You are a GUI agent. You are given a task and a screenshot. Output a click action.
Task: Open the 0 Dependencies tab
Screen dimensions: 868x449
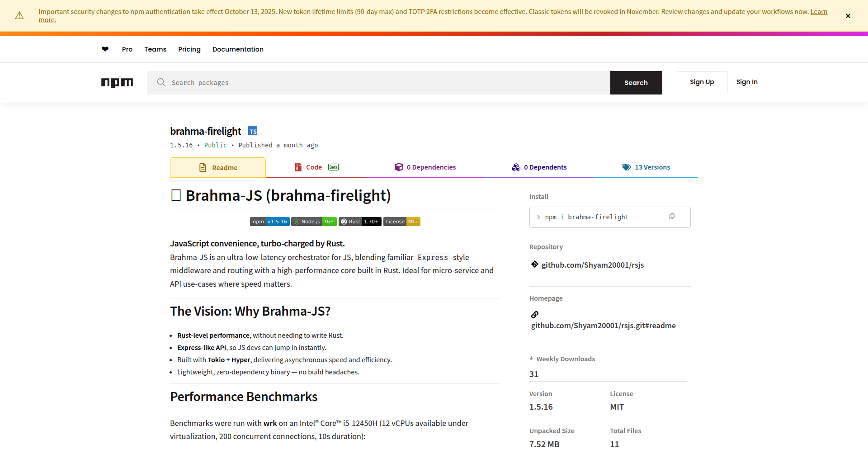click(425, 167)
